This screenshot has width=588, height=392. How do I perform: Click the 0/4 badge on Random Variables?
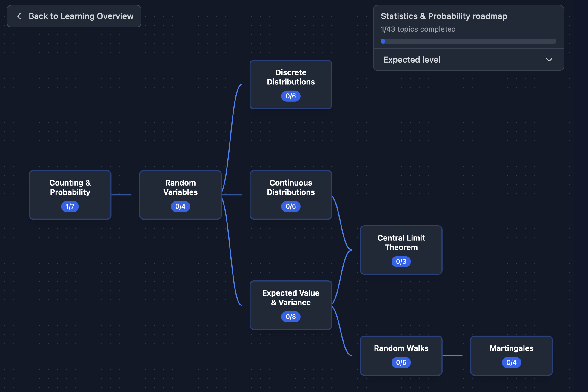(x=180, y=206)
